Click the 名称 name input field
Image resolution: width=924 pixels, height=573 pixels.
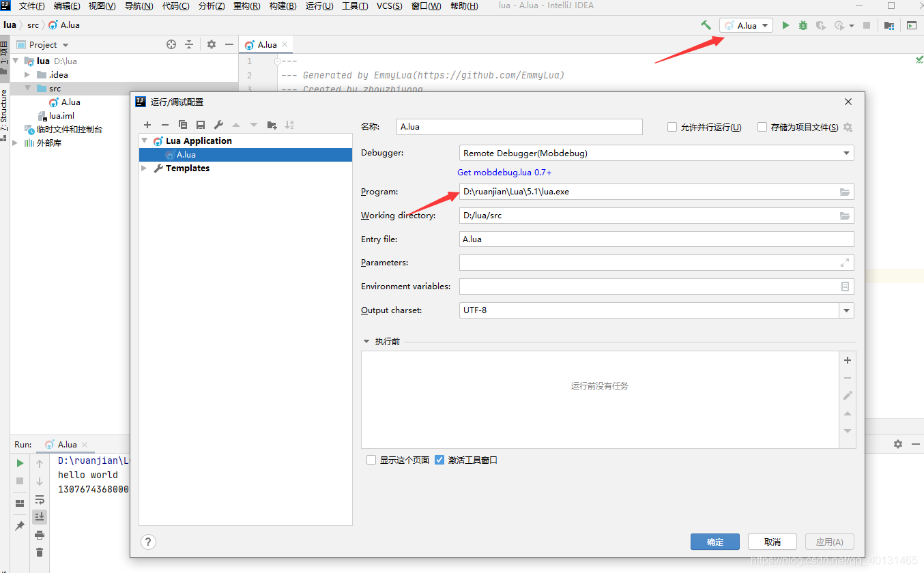(x=519, y=127)
